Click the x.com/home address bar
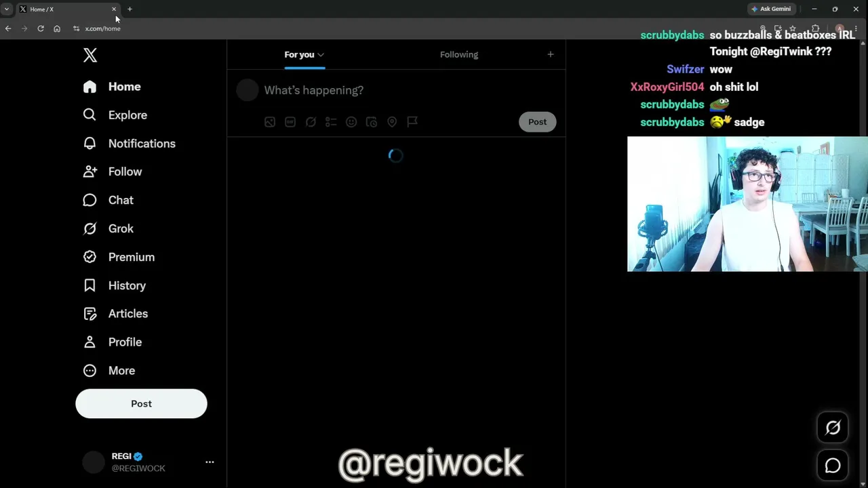868x488 pixels. pyautogui.click(x=103, y=28)
